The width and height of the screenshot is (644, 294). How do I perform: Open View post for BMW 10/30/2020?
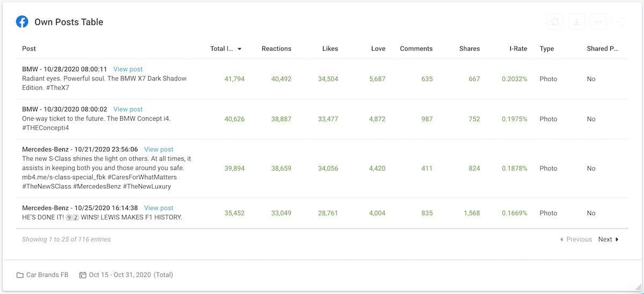click(128, 109)
